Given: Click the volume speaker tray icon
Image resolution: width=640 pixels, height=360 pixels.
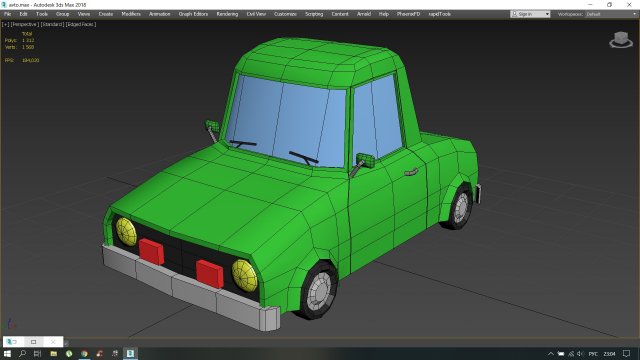Looking at the screenshot, I should point(580,354).
